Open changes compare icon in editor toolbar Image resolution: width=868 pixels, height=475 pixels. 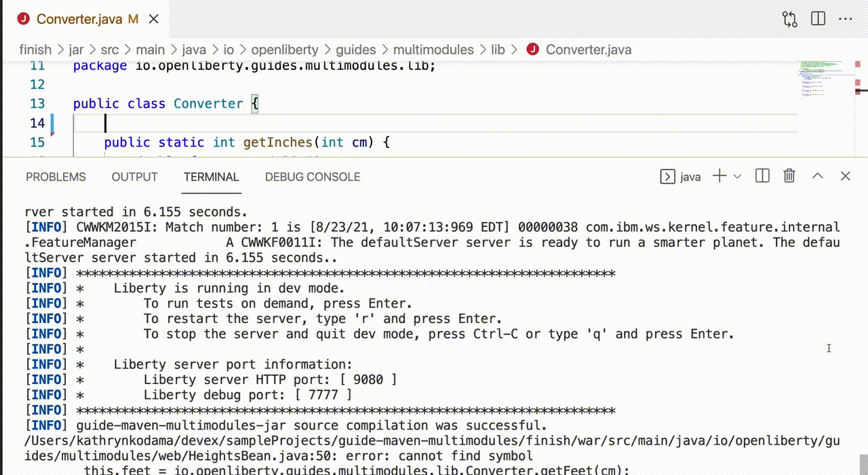(789, 19)
